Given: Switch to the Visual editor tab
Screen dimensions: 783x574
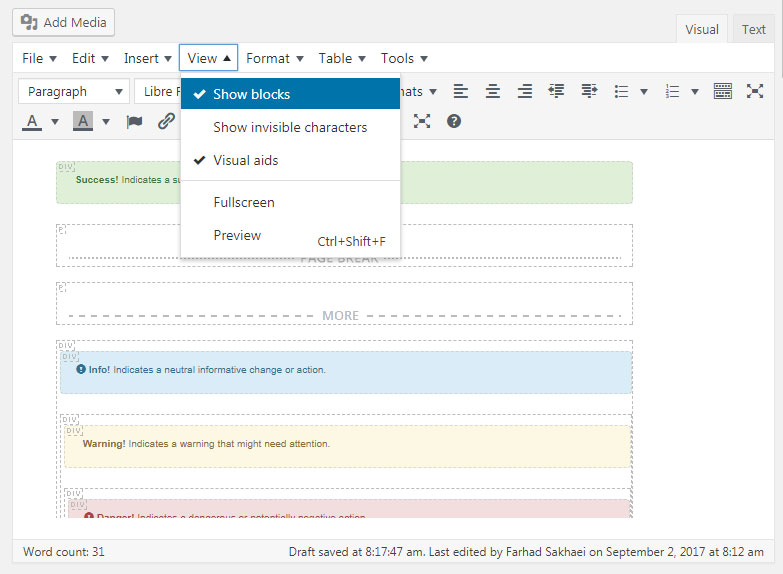Looking at the screenshot, I should (702, 29).
